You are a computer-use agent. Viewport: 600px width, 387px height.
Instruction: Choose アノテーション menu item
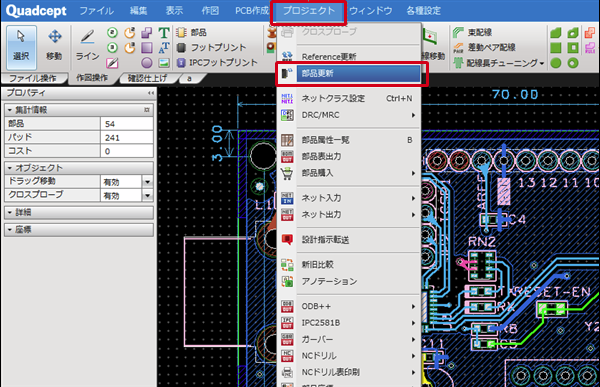pos(350,282)
